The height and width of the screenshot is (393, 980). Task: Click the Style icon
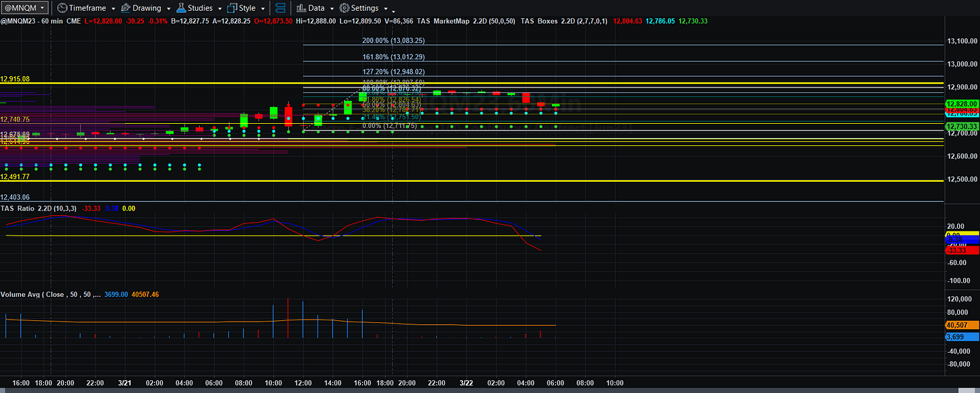[x=232, y=8]
